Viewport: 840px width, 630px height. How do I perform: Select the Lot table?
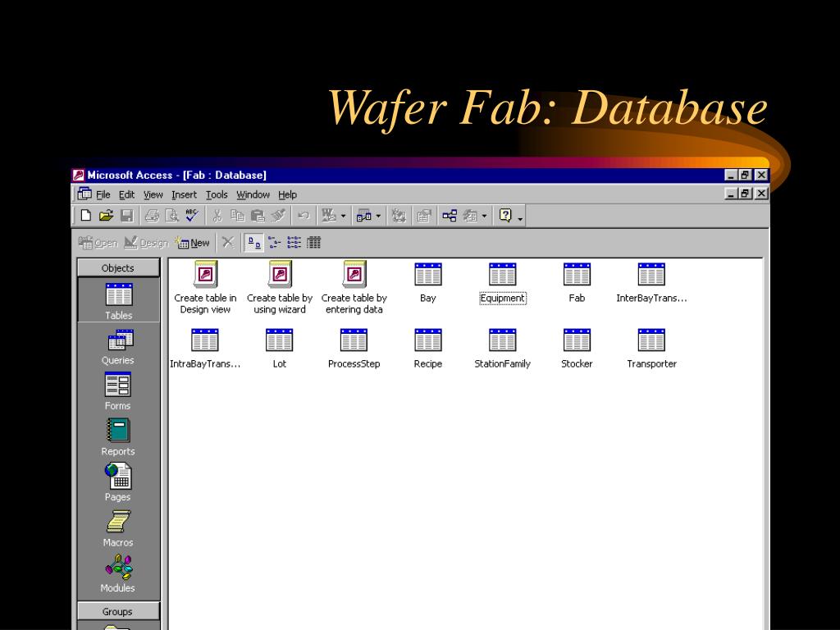coord(280,349)
